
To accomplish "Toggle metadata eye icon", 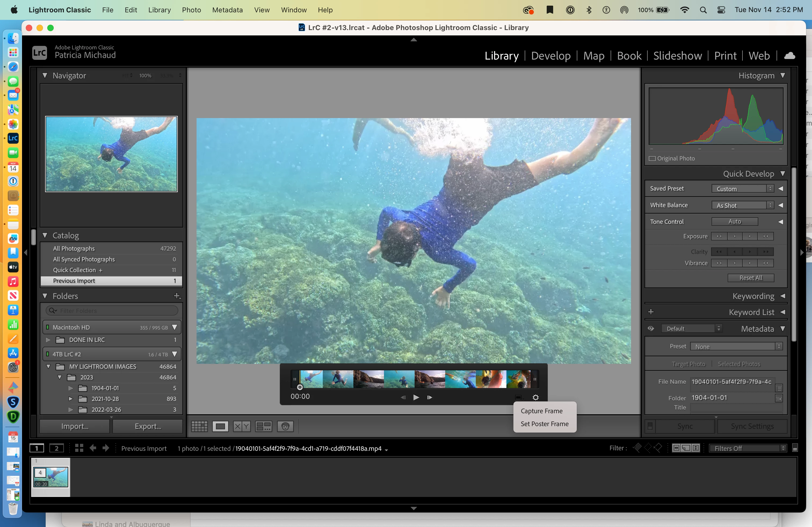I will coord(651,328).
